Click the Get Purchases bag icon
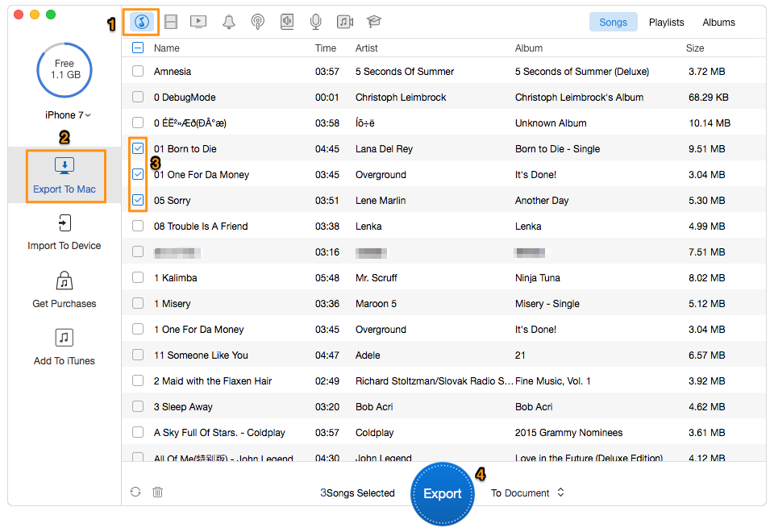This screenshot has height=532, width=774. (64, 281)
